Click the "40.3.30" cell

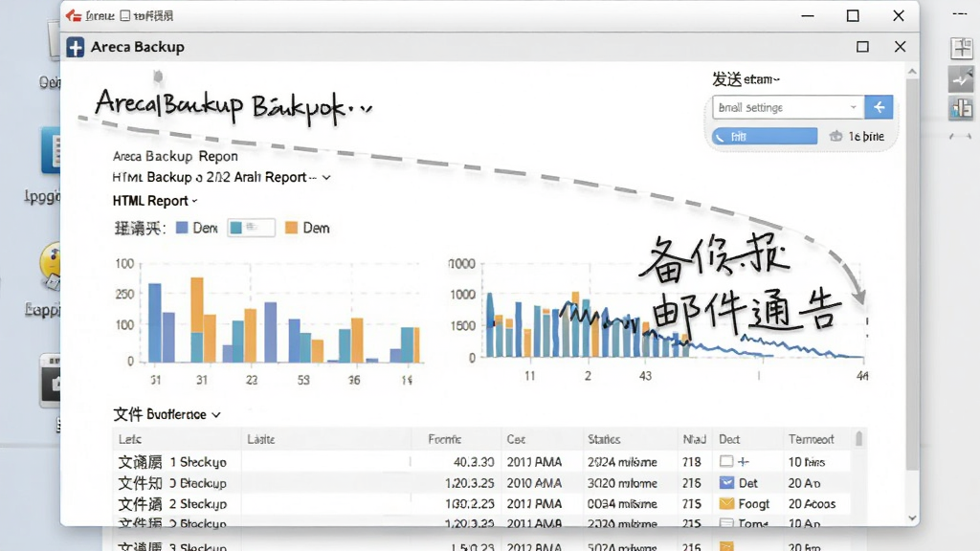[x=474, y=462]
